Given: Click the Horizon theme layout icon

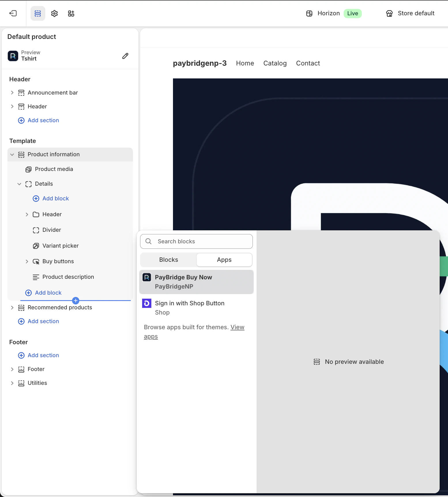Looking at the screenshot, I should click(x=309, y=13).
